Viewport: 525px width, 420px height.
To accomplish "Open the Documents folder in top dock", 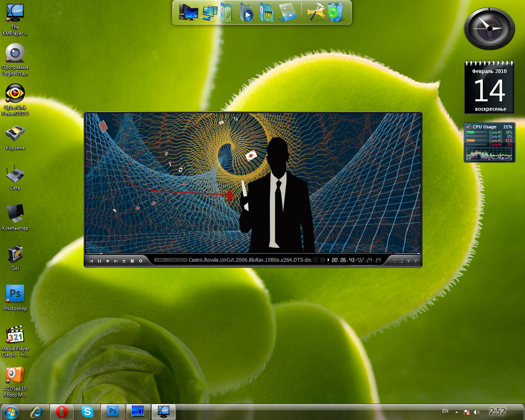I will coord(227,12).
